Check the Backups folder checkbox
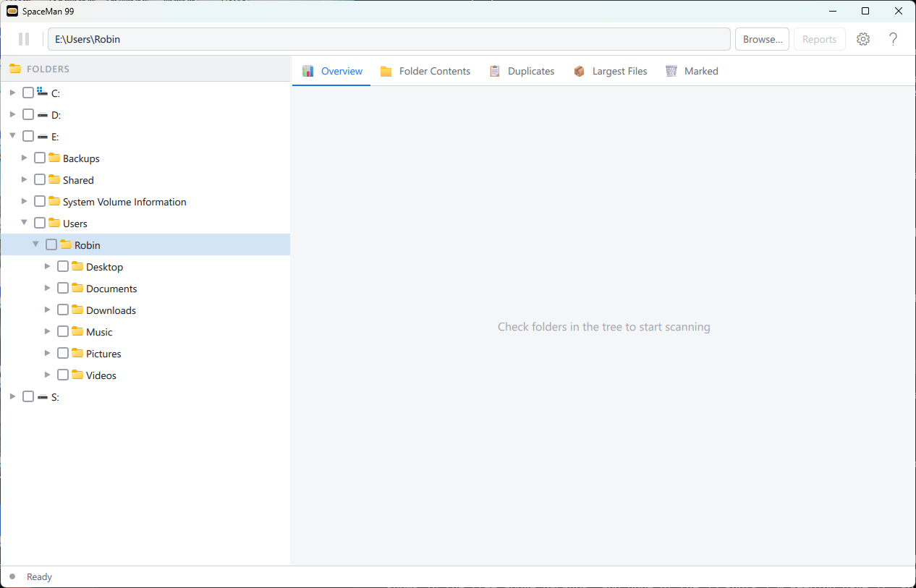916x588 pixels. click(x=40, y=158)
